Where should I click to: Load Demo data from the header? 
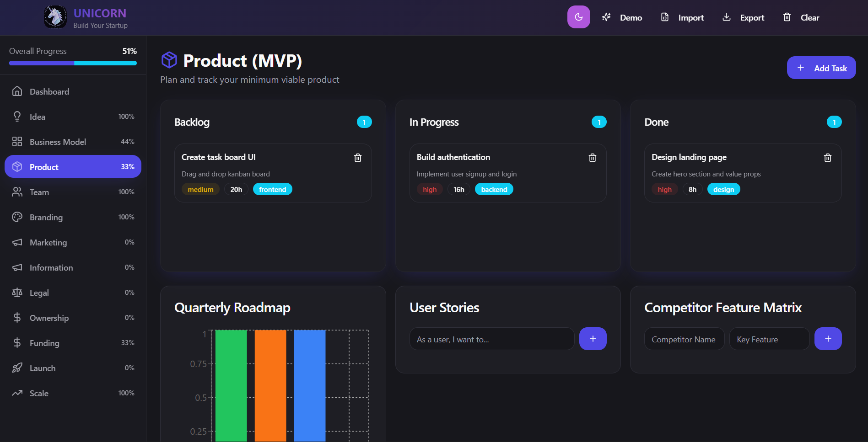pyautogui.click(x=622, y=18)
